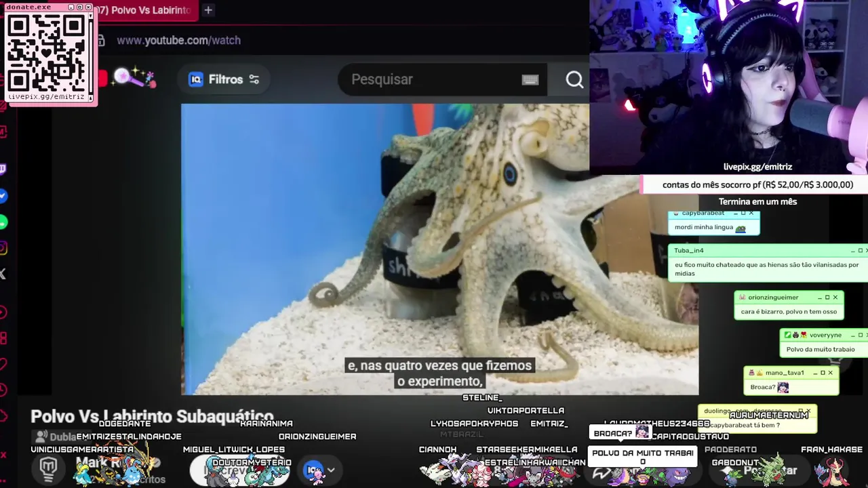868x488 pixels.
Task: Minimize the orionzingueimer chat bubble
Action: pyautogui.click(x=818, y=298)
